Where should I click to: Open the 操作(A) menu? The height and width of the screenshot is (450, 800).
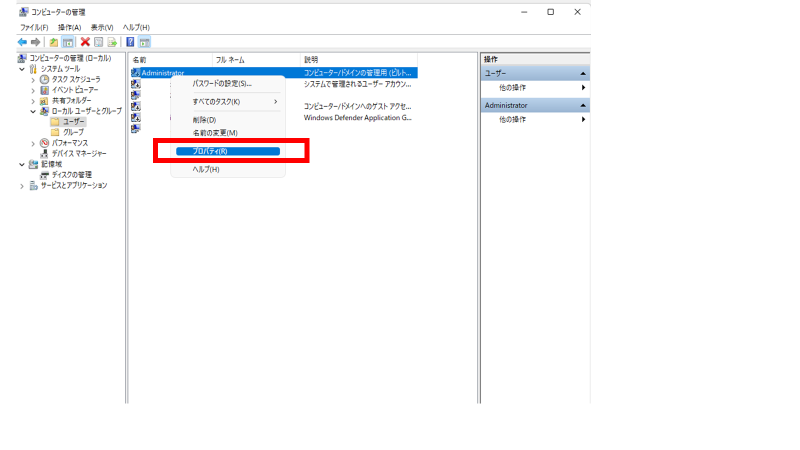(69, 28)
